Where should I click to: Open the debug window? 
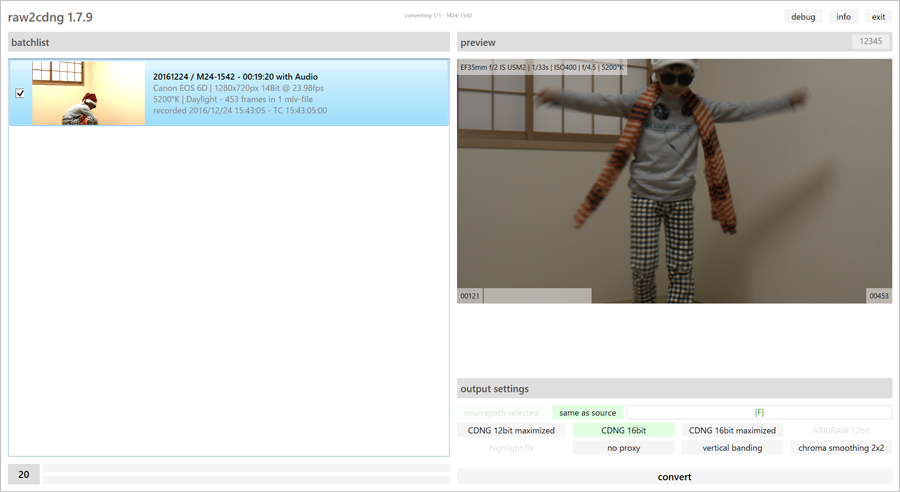pos(803,17)
